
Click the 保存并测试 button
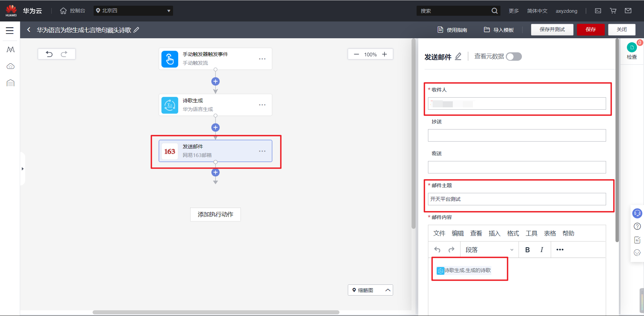pyautogui.click(x=552, y=30)
